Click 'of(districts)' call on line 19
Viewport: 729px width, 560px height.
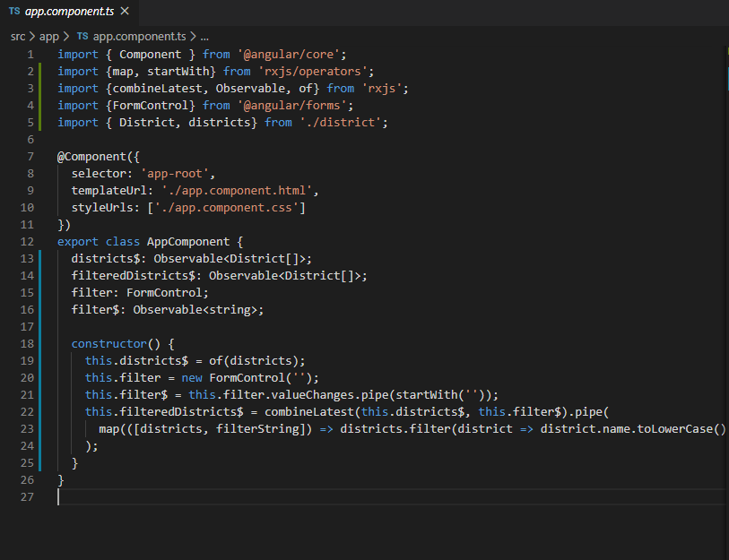254,360
